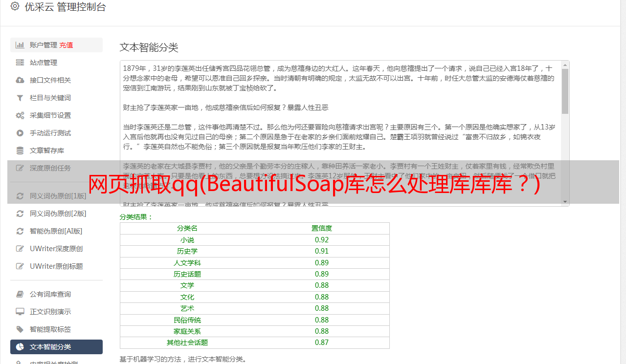Open the UWriter深度原创 menu item
Image resolution: width=626 pixels, height=364 pixels.
[x=56, y=249]
